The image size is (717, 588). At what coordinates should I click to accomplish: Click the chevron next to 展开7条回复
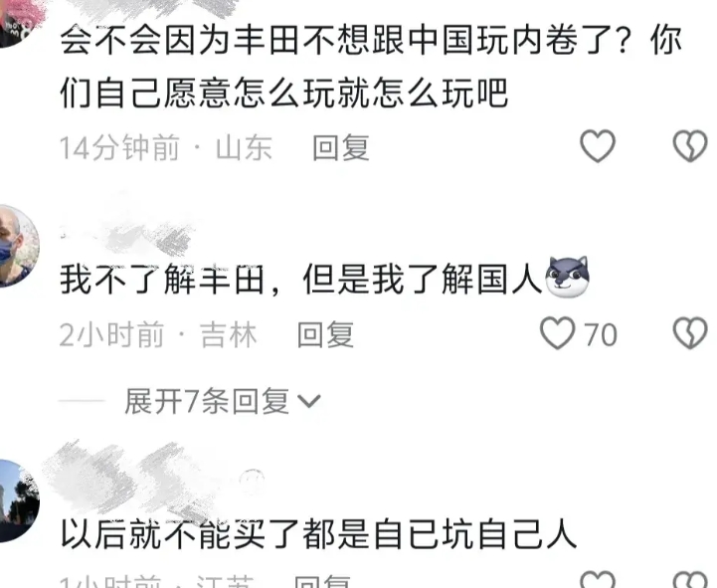click(x=309, y=402)
